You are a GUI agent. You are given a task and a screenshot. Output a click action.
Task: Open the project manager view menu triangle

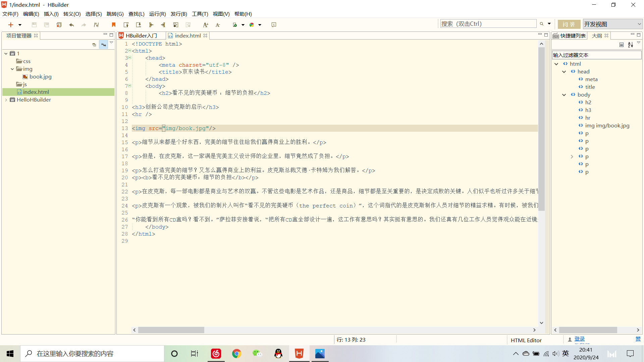click(x=111, y=43)
